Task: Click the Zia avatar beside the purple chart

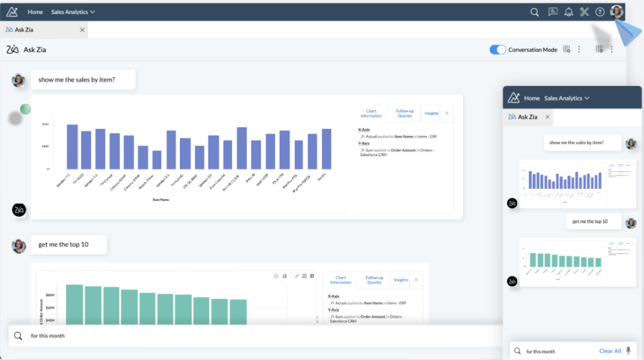Action: pos(19,210)
